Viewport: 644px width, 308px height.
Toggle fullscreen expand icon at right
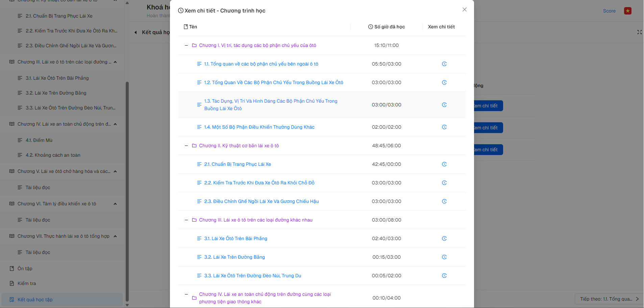(639, 32)
